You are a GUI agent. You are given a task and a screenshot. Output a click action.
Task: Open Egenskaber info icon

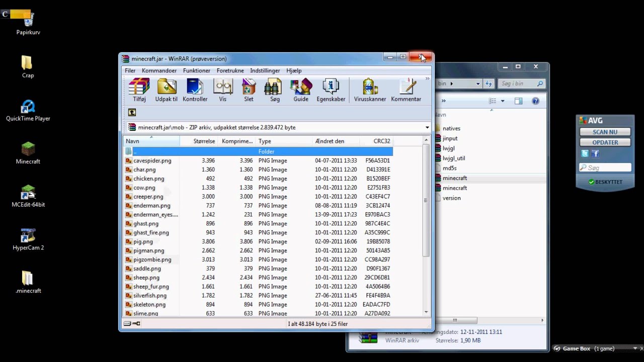(331, 91)
